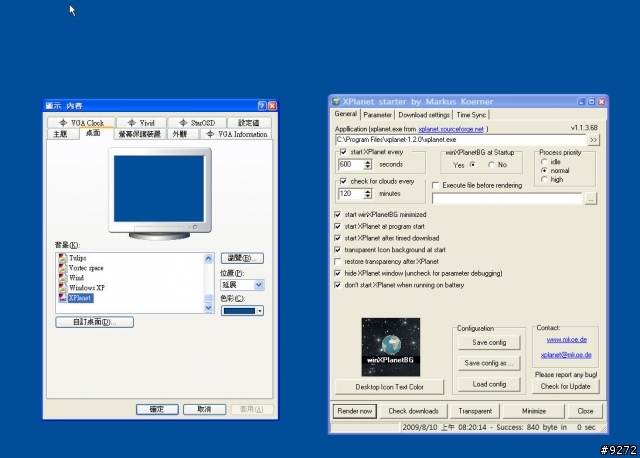The image size is (640, 458).
Task: Set process priority to high
Action: click(x=544, y=180)
